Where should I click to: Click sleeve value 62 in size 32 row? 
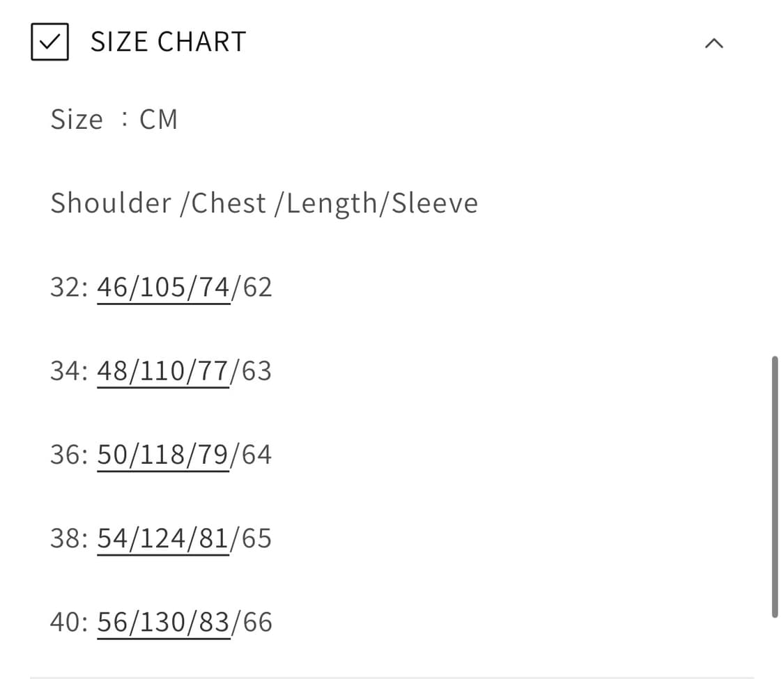tap(256, 287)
